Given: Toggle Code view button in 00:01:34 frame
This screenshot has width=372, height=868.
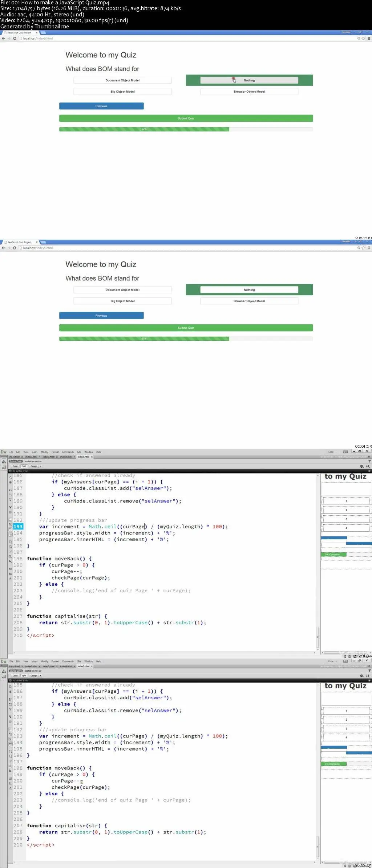Looking at the screenshot, I should (x=15, y=466).
